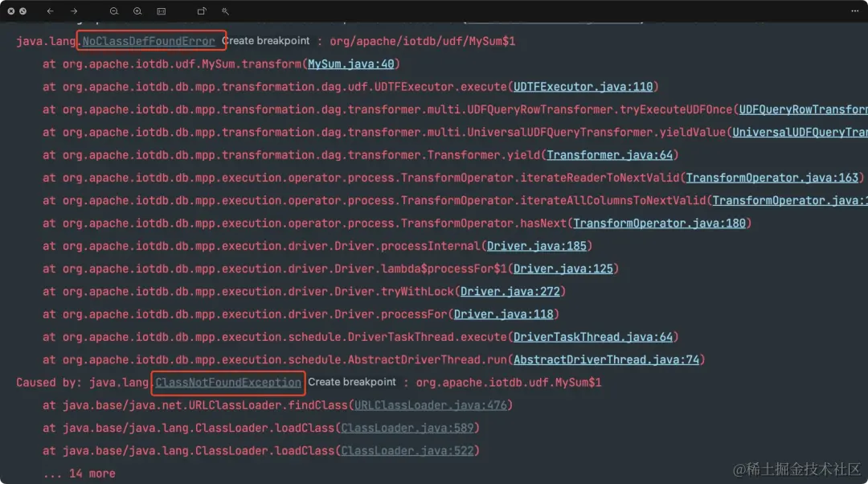Screen dimensions: 868x484
Task: Click the Transformer.yield method text
Action: 483,155
